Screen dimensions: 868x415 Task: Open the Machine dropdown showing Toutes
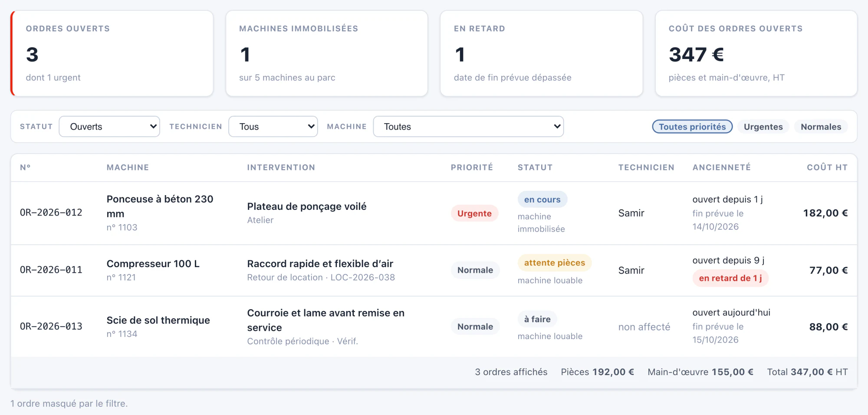[468, 127]
